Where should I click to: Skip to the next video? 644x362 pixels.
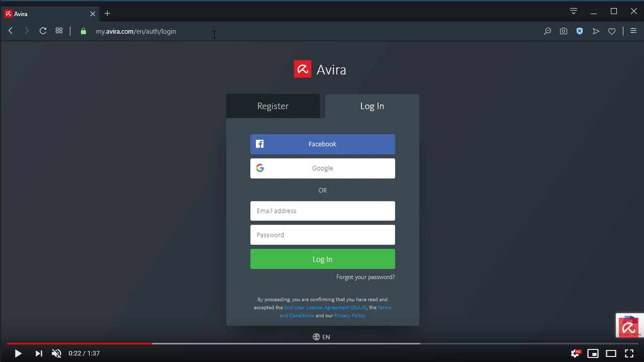coord(39,353)
